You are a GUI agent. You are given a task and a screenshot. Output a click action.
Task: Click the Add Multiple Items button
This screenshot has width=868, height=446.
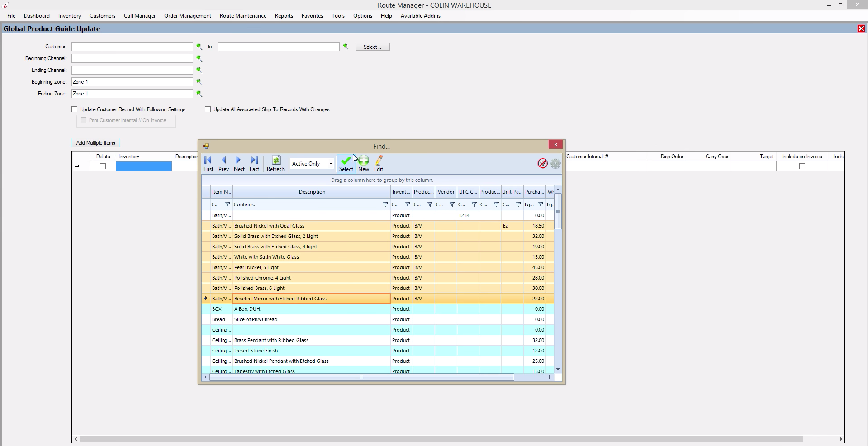96,143
